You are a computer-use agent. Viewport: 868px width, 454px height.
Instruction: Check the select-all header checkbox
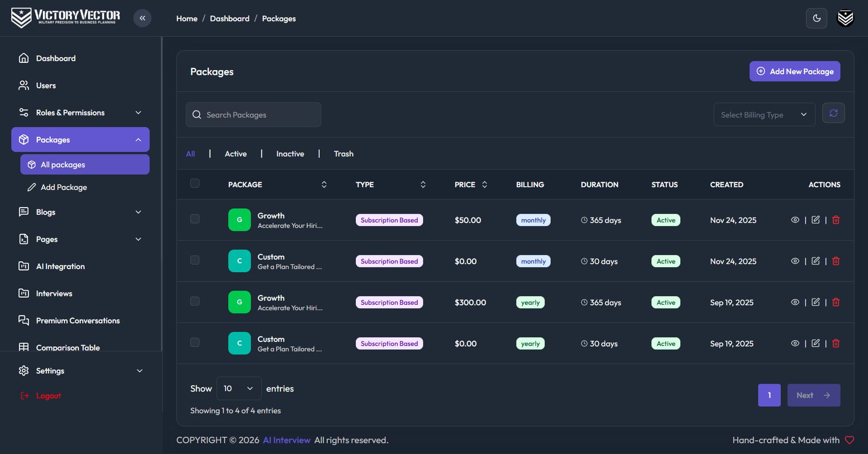coord(195,183)
